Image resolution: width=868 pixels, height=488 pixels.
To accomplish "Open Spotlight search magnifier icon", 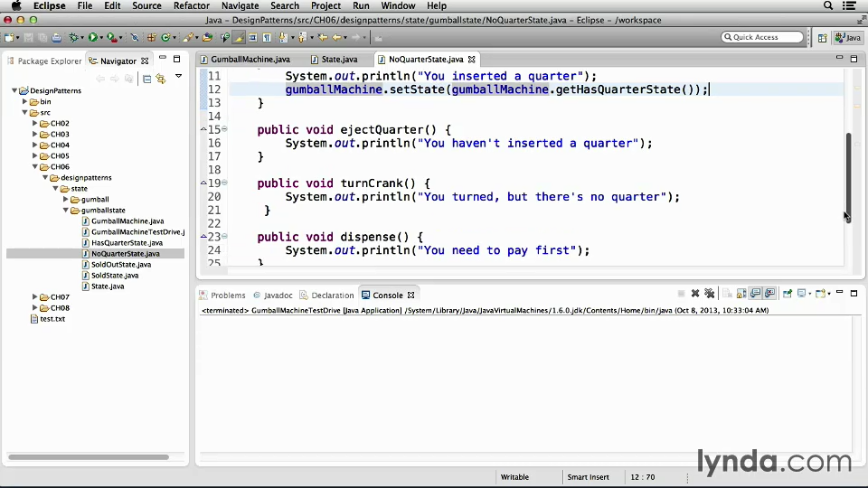I will (x=828, y=5).
